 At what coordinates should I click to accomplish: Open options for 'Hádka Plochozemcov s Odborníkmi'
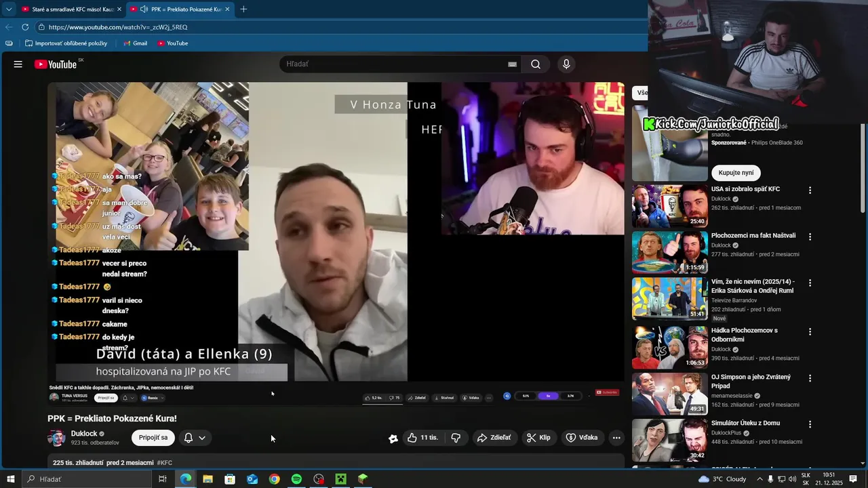[810, 331]
